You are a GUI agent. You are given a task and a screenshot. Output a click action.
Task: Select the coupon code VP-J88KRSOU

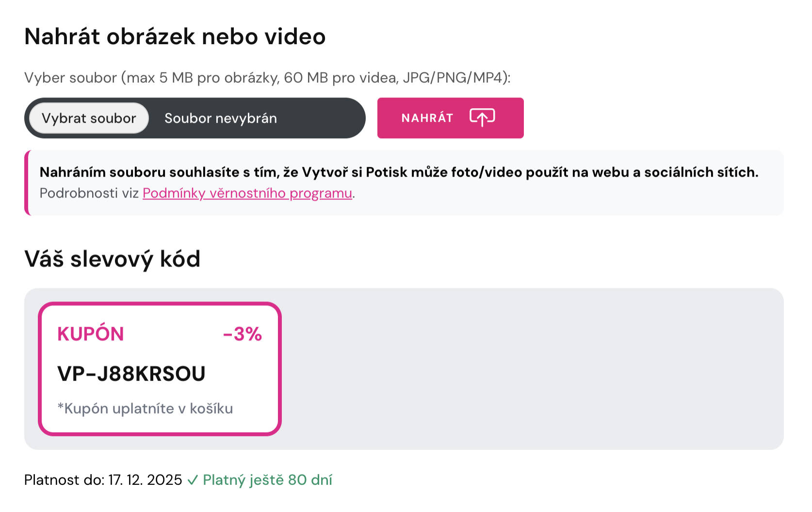131,374
